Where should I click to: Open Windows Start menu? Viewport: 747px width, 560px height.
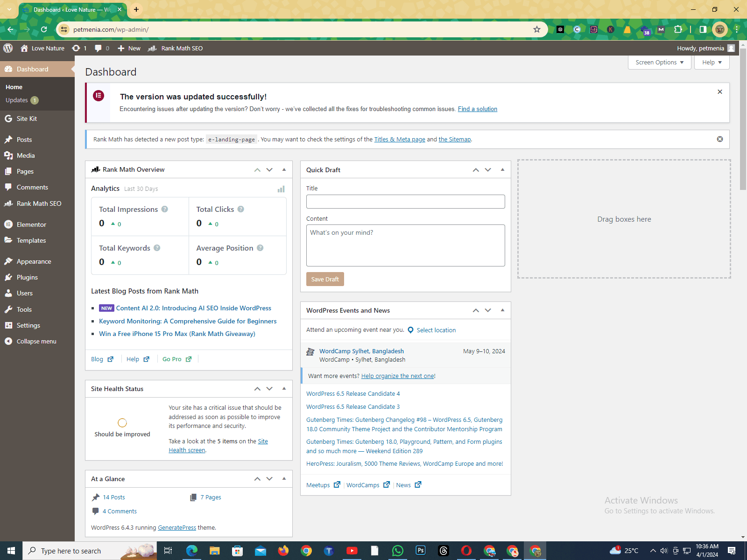[x=11, y=551]
